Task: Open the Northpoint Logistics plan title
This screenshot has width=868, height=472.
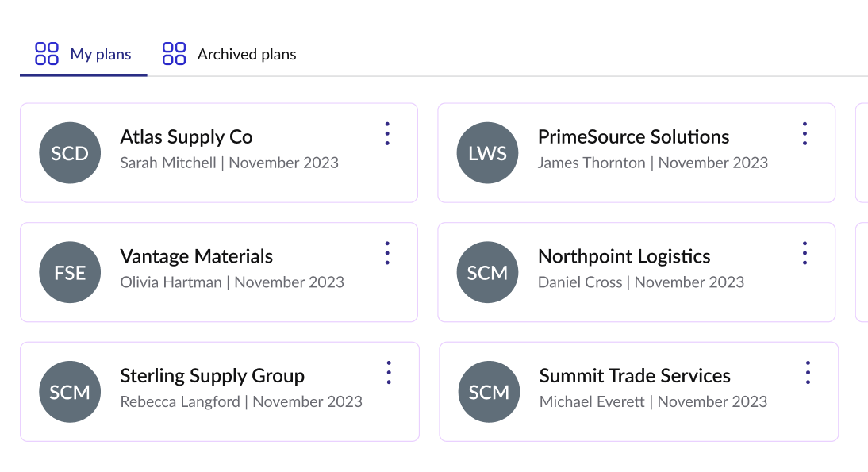Action: click(x=624, y=257)
